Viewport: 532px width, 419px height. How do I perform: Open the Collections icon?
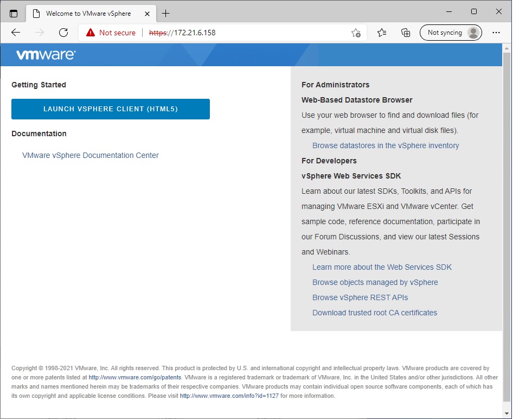coord(406,33)
